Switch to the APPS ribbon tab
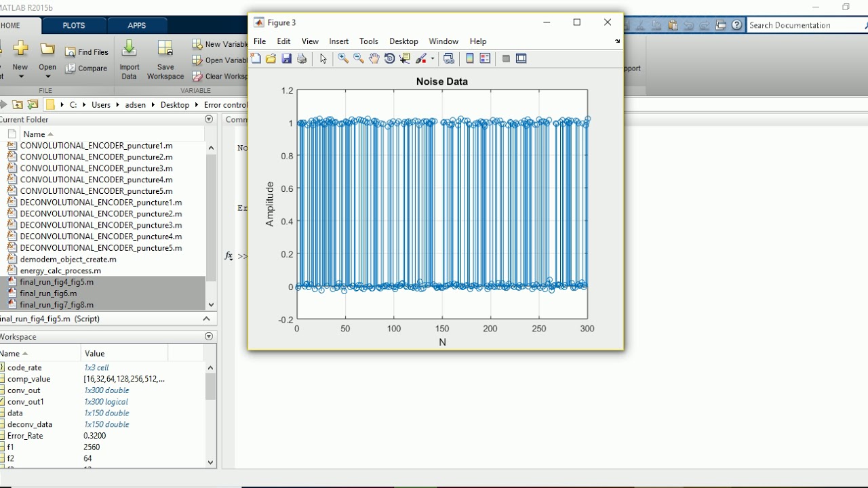The image size is (868, 488). [x=136, y=25]
